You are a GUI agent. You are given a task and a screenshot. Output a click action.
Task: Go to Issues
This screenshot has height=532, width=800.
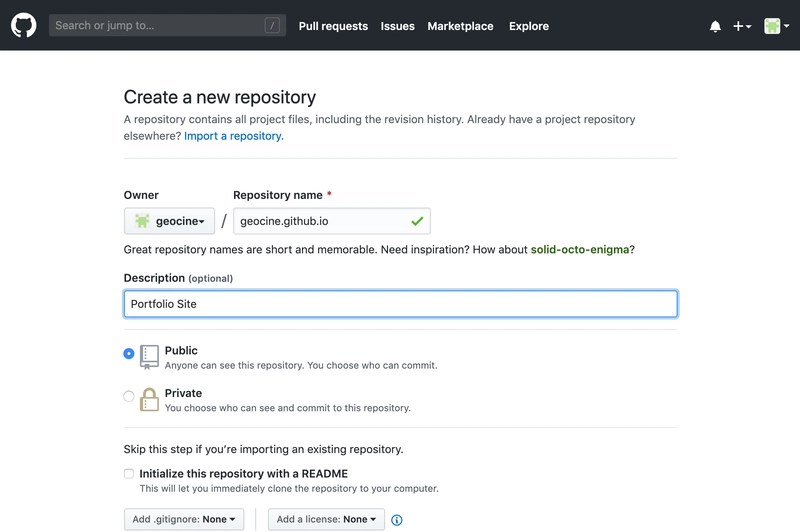pyautogui.click(x=397, y=26)
